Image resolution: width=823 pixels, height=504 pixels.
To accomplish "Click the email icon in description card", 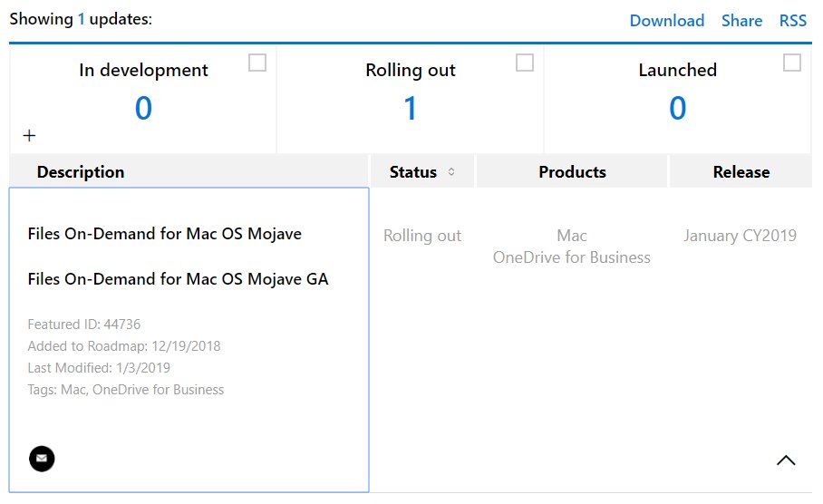I will point(42,459).
